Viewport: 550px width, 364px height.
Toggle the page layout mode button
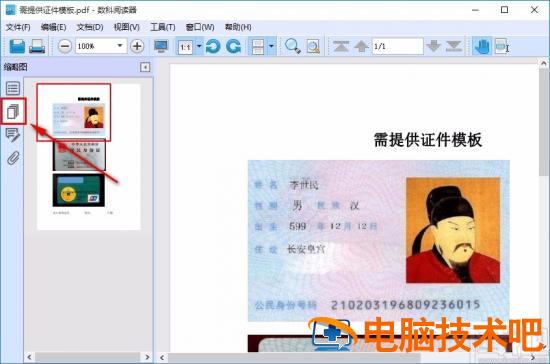(x=258, y=46)
